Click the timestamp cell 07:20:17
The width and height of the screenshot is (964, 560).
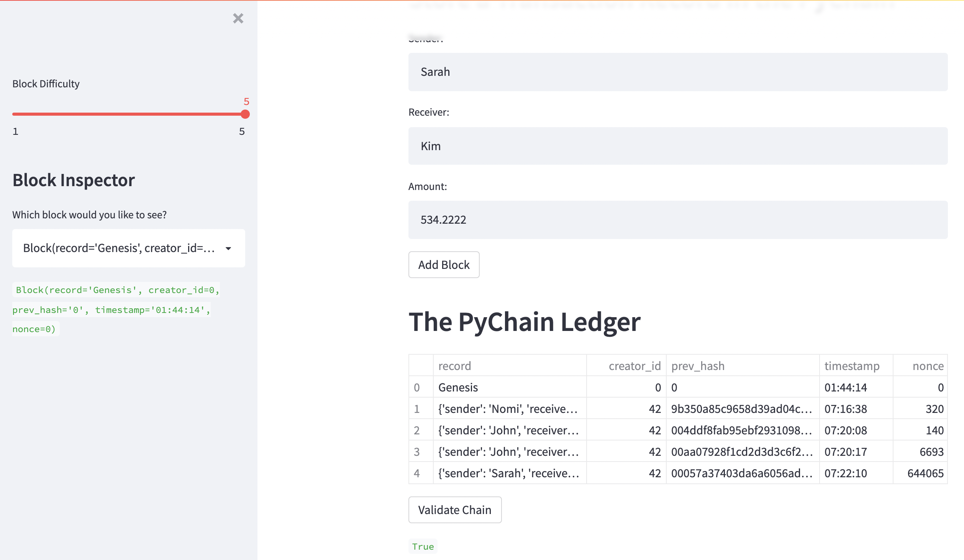coord(856,452)
